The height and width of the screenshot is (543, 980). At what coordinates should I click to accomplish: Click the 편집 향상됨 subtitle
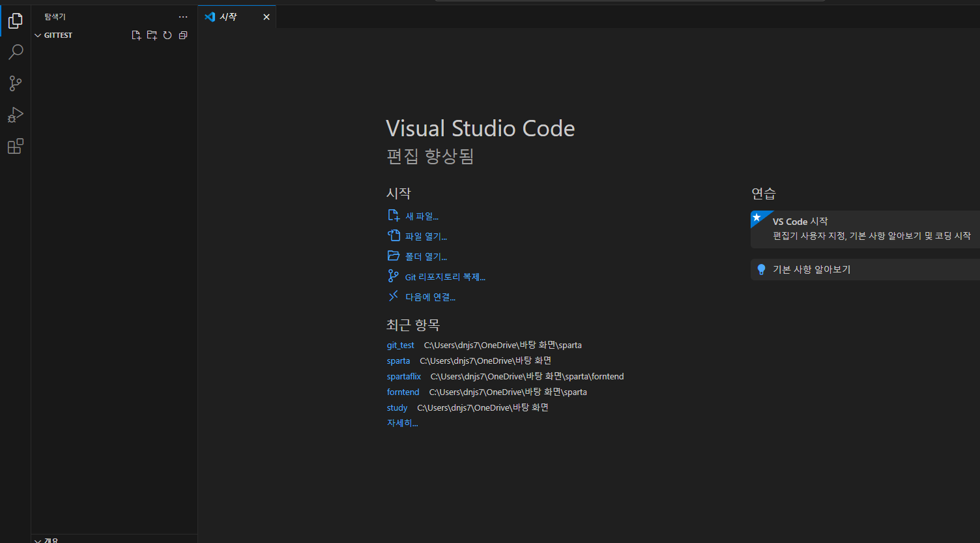[430, 157]
